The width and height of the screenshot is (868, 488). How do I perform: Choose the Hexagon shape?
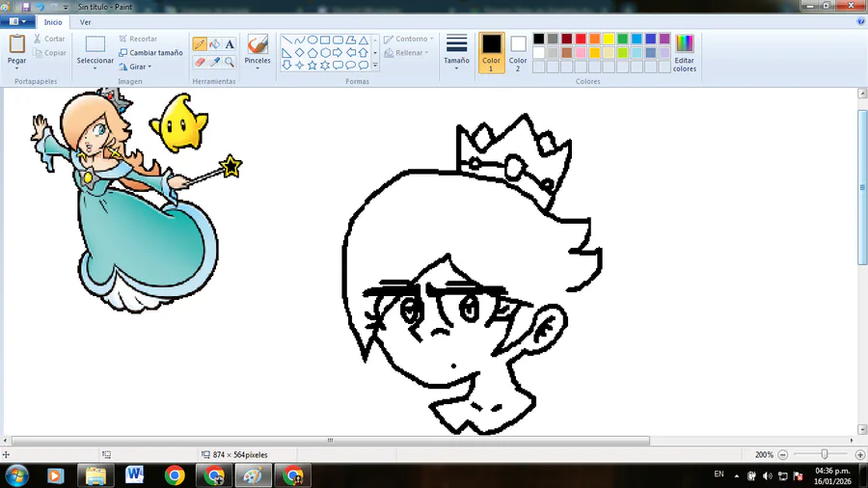[x=325, y=53]
